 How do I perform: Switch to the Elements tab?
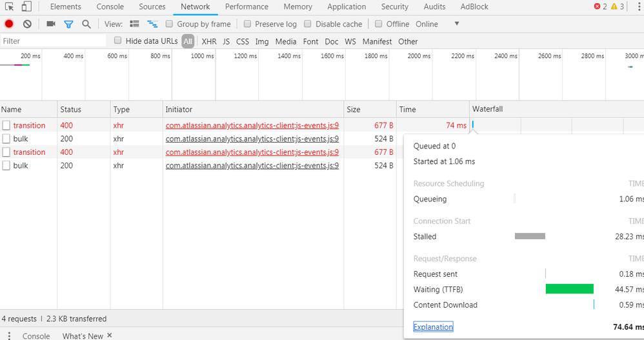pyautogui.click(x=66, y=6)
